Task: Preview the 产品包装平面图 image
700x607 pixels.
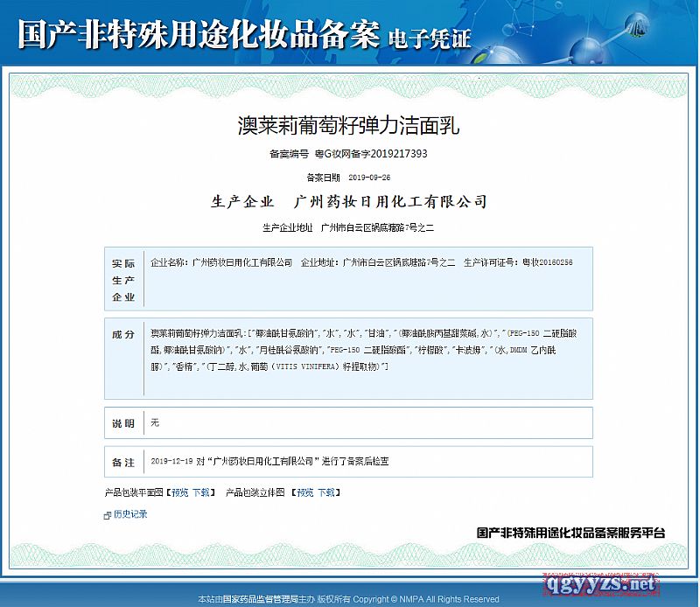Action: (x=179, y=492)
